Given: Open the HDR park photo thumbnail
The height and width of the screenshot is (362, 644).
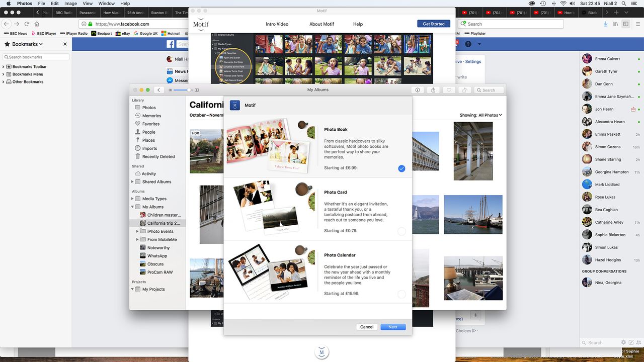Looking at the screenshot, I should 207,151.
